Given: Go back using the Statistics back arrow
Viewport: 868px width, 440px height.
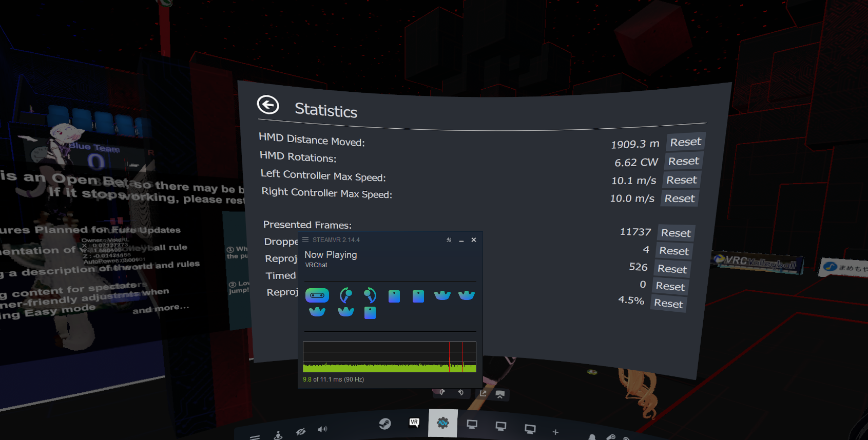Looking at the screenshot, I should pos(268,105).
